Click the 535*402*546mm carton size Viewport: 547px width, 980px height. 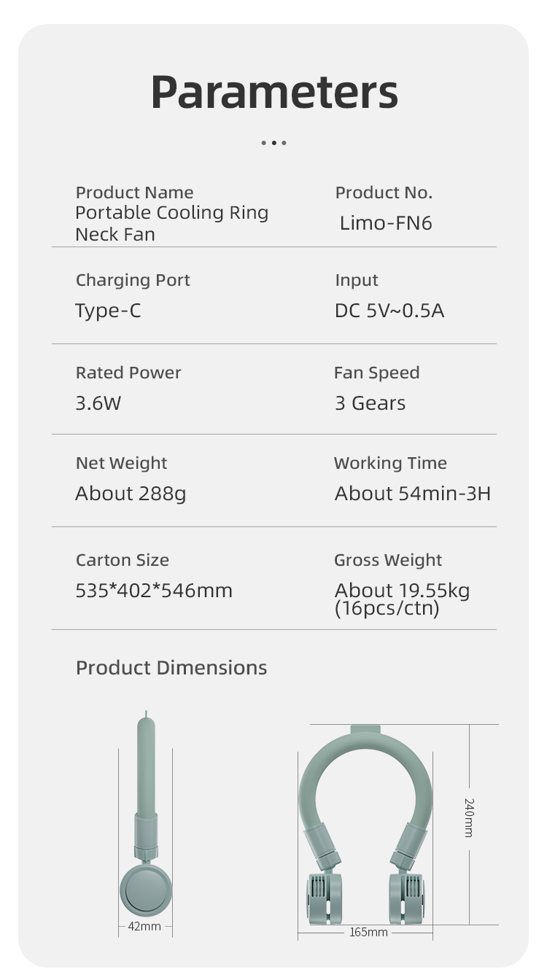(154, 590)
